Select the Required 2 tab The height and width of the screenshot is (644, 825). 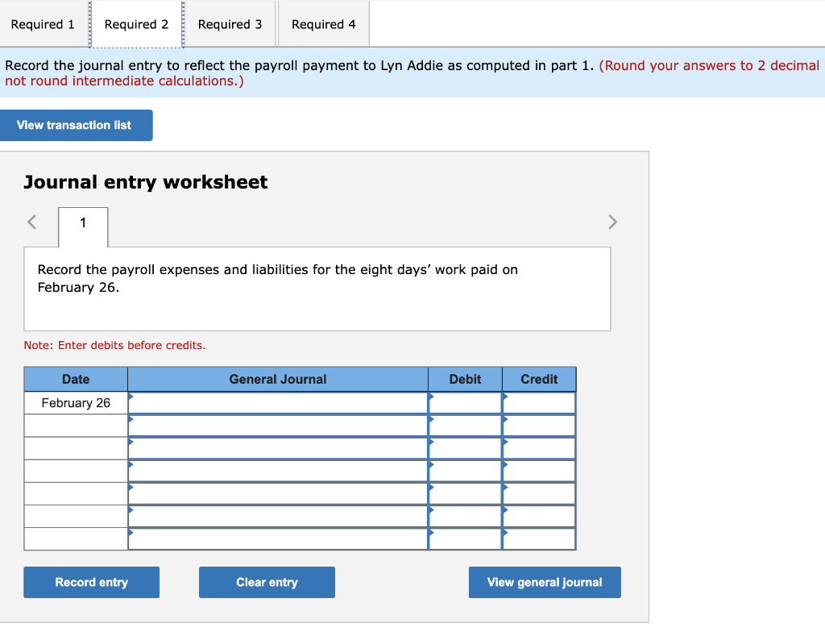pos(136,24)
